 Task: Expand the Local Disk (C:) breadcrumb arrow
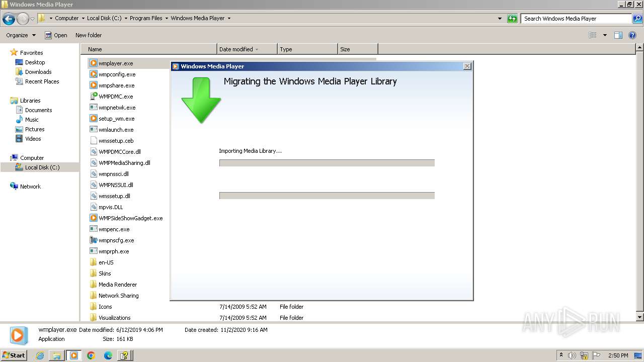point(126,18)
